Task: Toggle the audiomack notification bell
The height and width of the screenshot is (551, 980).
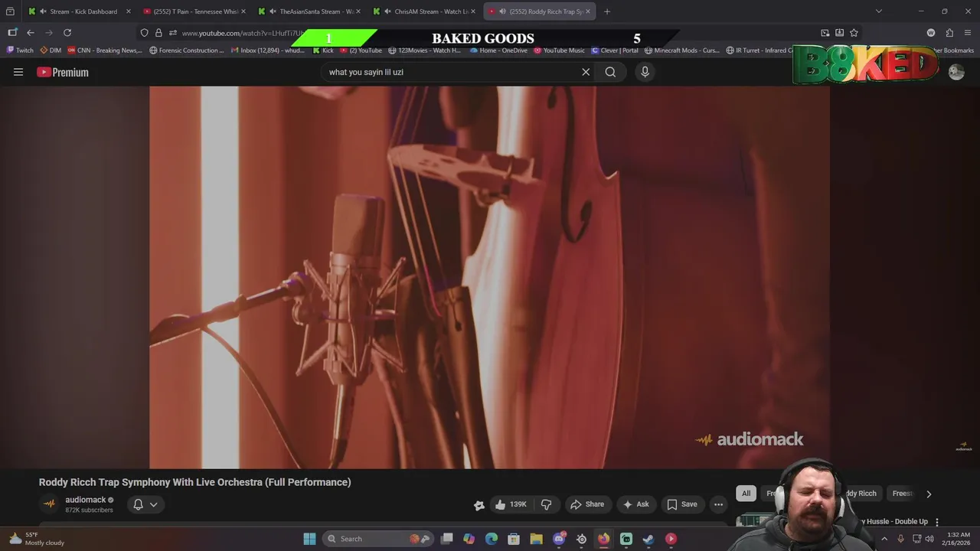Action: [138, 504]
